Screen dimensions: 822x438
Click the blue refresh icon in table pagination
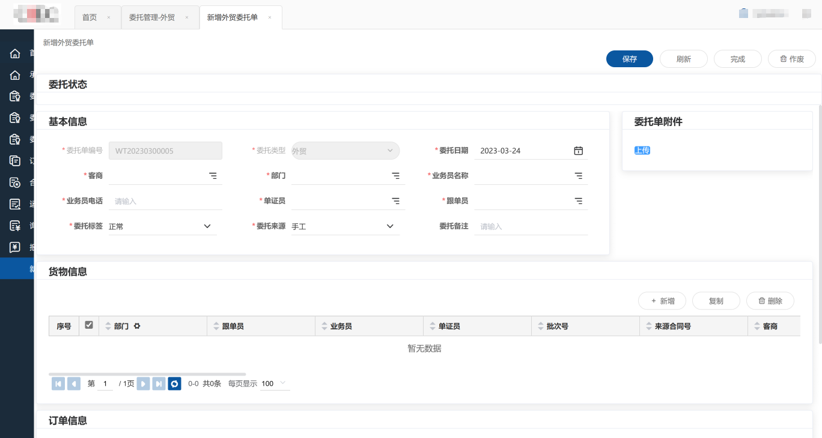[174, 383]
